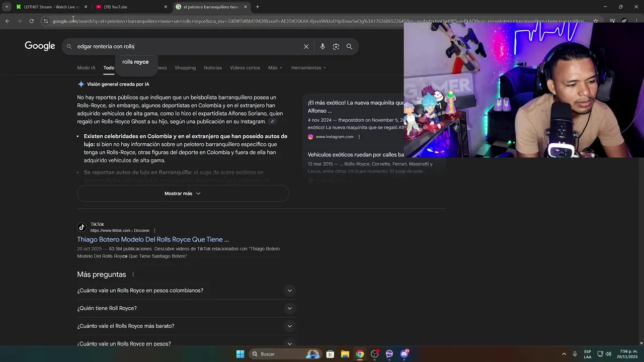The width and height of the screenshot is (644, 362).
Task: Open the purple chat app taskbar icon
Action: pos(389,354)
